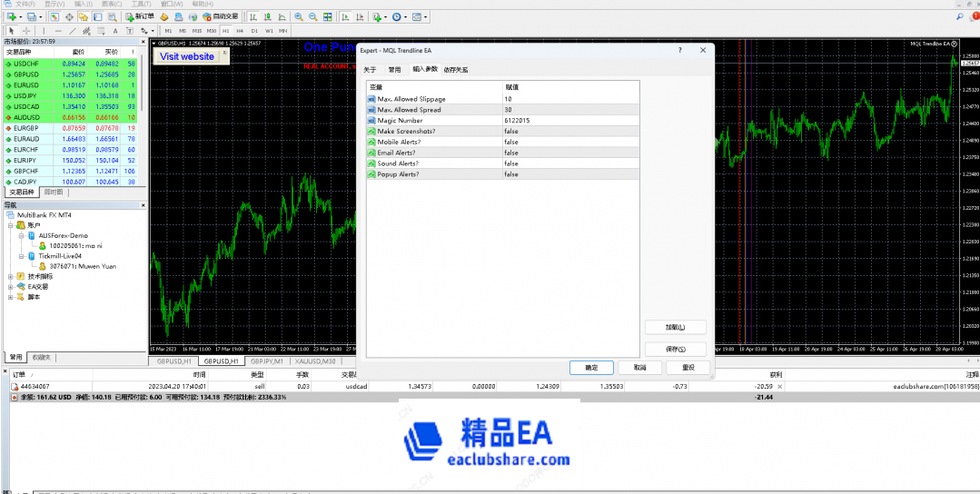The height and width of the screenshot is (494, 980).
Task: Select the crosshair tool
Action: click(x=26, y=31)
